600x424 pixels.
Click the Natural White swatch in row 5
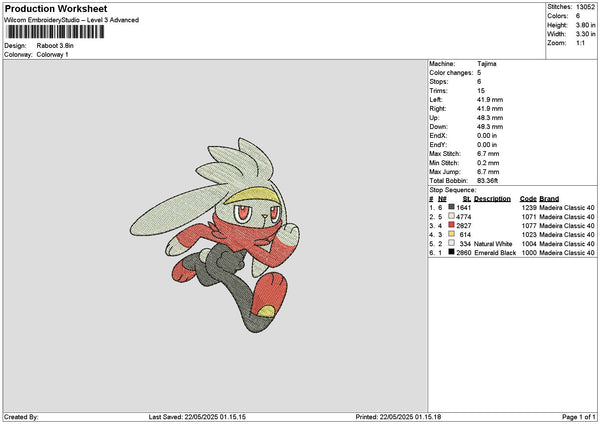pyautogui.click(x=452, y=243)
